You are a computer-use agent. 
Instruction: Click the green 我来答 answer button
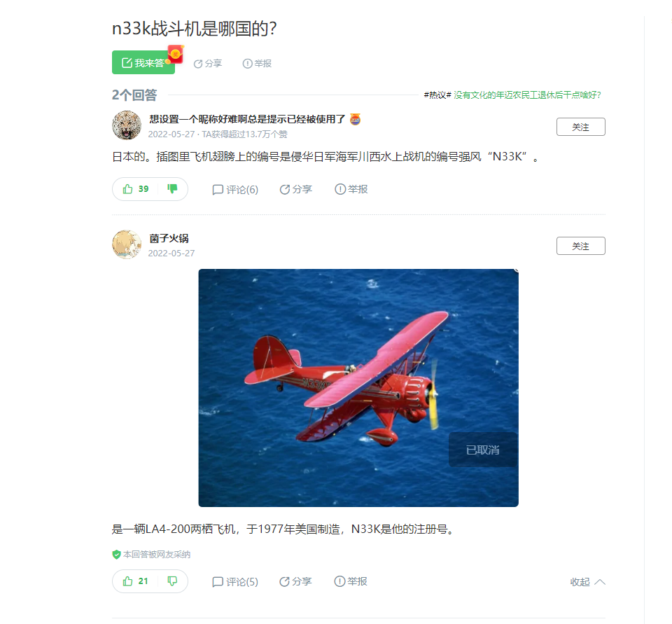pyautogui.click(x=143, y=62)
